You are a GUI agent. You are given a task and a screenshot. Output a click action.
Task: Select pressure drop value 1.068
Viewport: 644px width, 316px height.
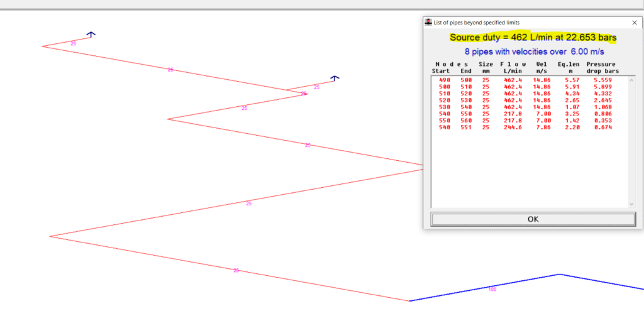tap(603, 107)
